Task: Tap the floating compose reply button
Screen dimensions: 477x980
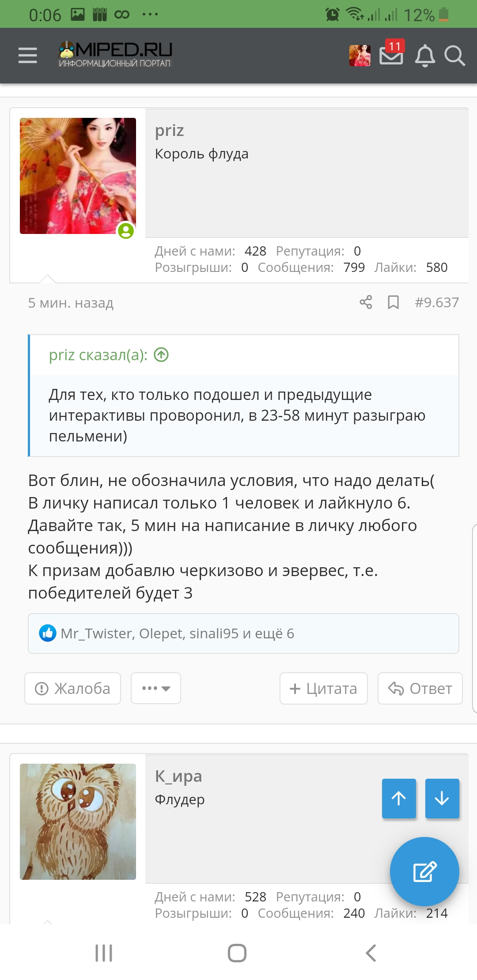Action: 424,871
